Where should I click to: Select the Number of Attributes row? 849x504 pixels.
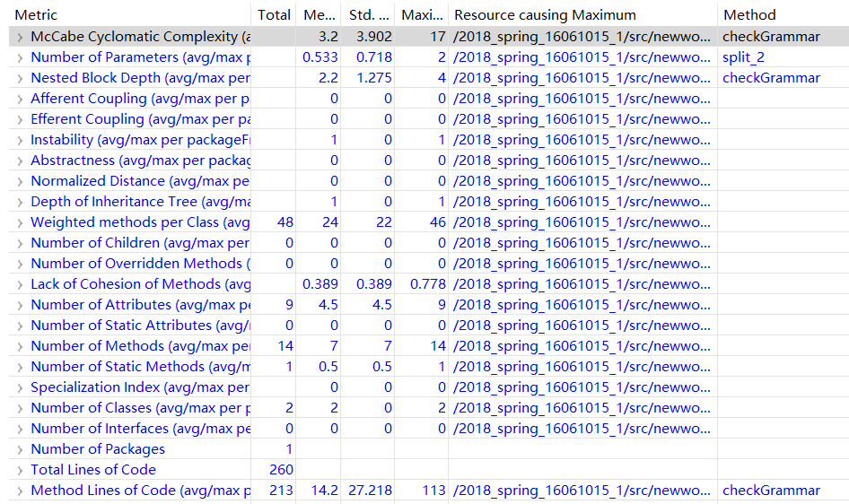click(x=139, y=305)
